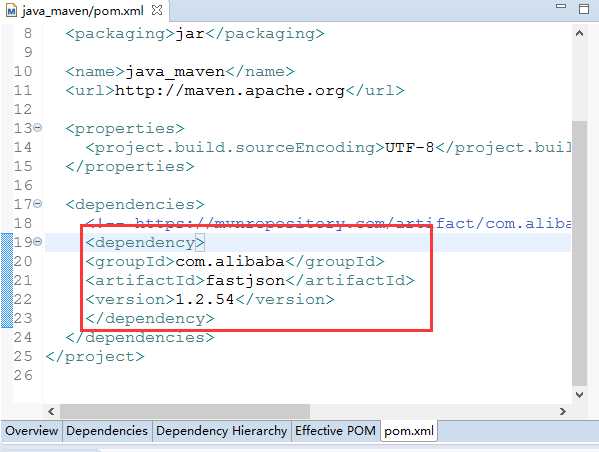The width and height of the screenshot is (599, 452).
Task: Click the vertical scrollbar up arrow
Action: tap(580, 34)
